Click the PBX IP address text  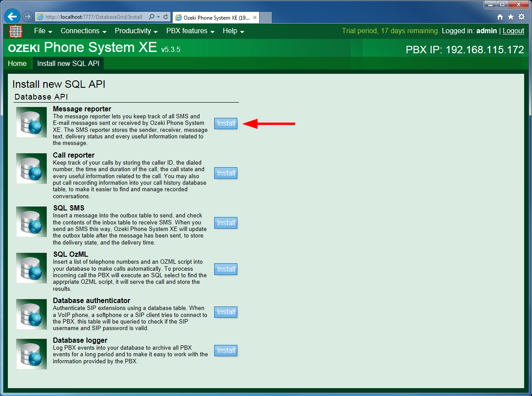pyautogui.click(x=465, y=50)
